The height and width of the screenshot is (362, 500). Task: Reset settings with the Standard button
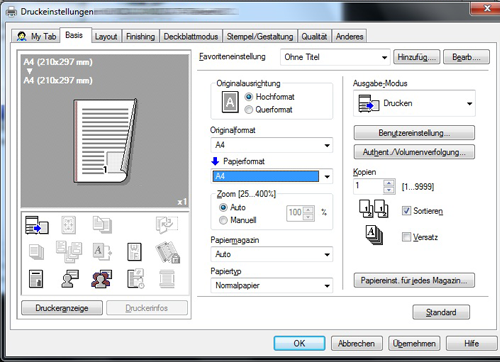point(441,312)
